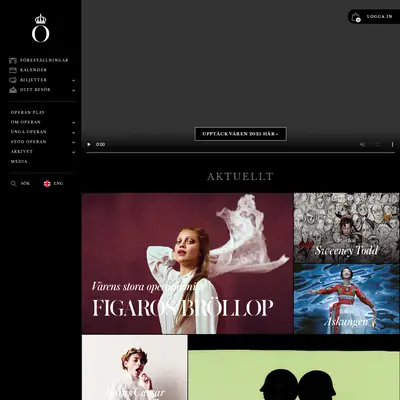Viewport: 400px width, 400px height.
Task: Click the Kalender calendar icon
Action: click(x=13, y=70)
